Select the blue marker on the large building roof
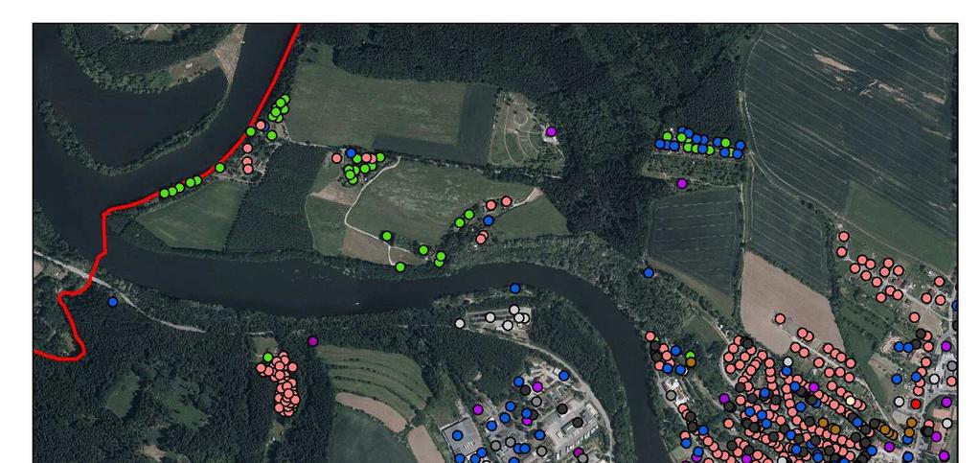 pyautogui.click(x=458, y=435)
